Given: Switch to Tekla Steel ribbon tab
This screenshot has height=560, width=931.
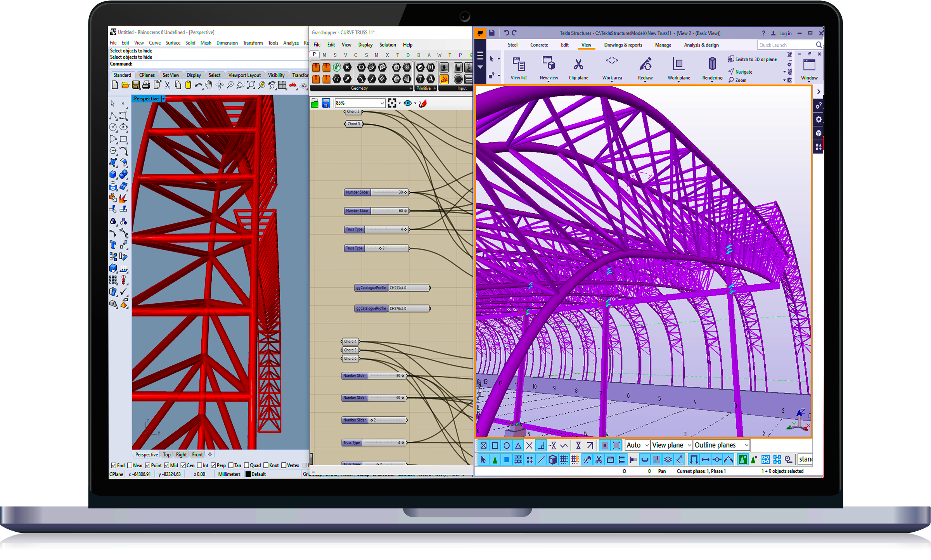Looking at the screenshot, I should [x=512, y=45].
